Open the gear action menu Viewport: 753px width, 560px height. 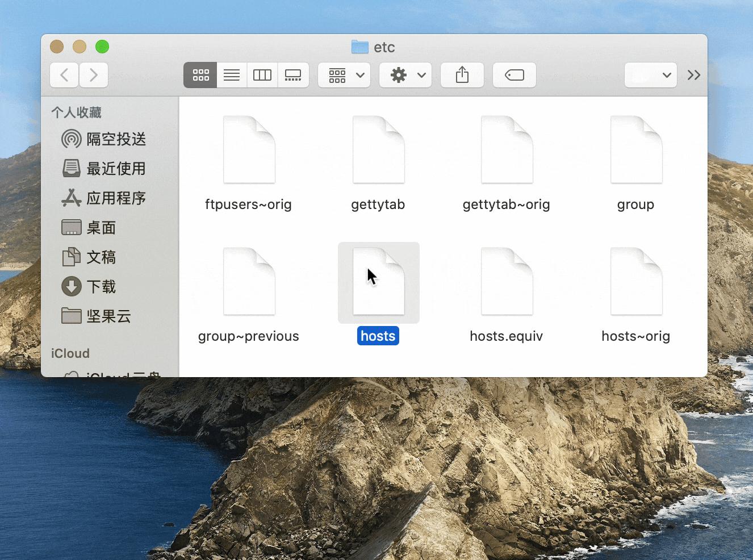point(405,74)
